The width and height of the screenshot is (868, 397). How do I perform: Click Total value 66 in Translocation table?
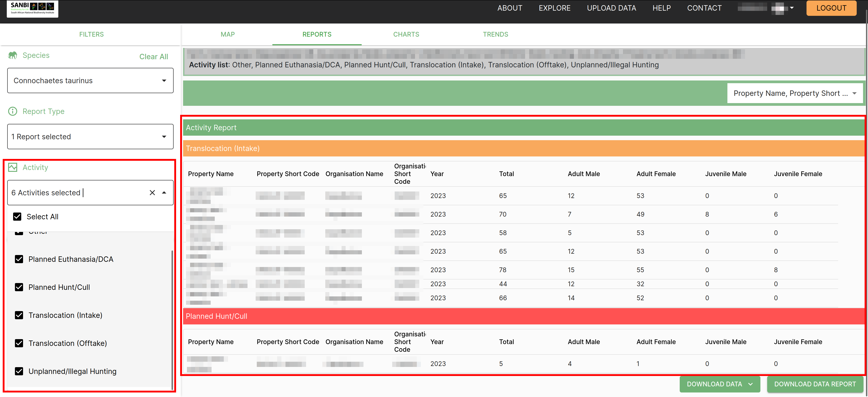[x=503, y=298]
